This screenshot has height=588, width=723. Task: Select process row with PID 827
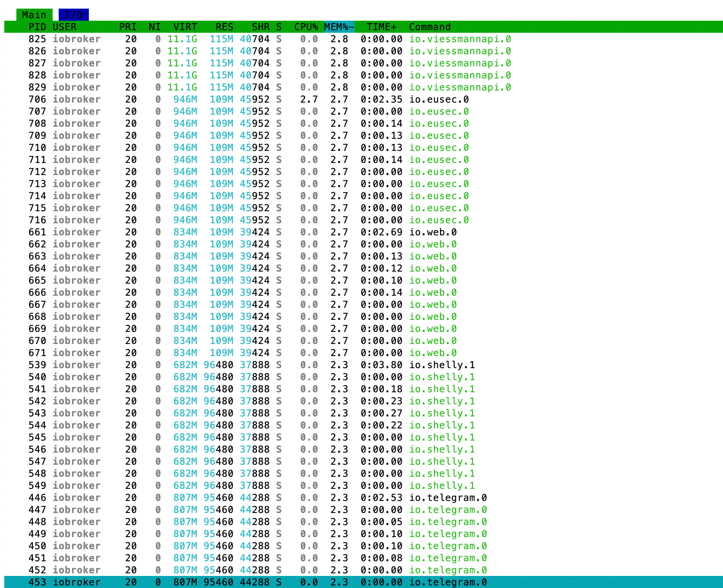363,63
